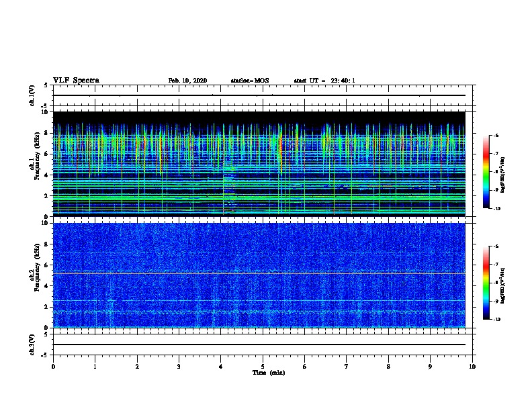Screen dimensions: 532x411
Task: Click the "Time (min)" axis title
Action: point(269,373)
